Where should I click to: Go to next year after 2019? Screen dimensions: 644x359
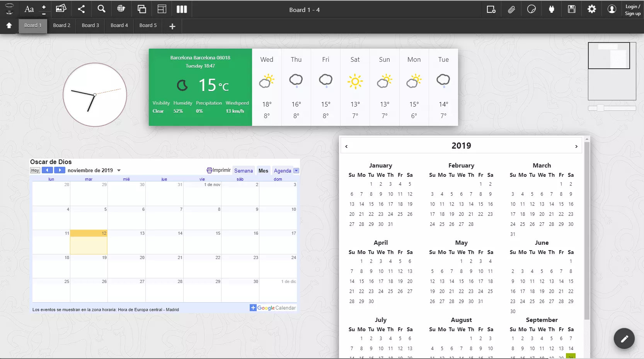[576, 146]
